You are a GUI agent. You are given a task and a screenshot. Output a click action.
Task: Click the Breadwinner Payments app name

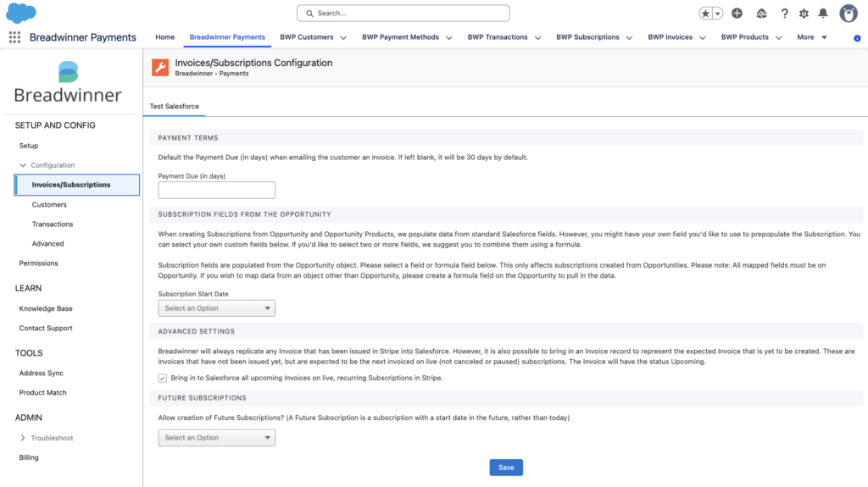click(82, 37)
